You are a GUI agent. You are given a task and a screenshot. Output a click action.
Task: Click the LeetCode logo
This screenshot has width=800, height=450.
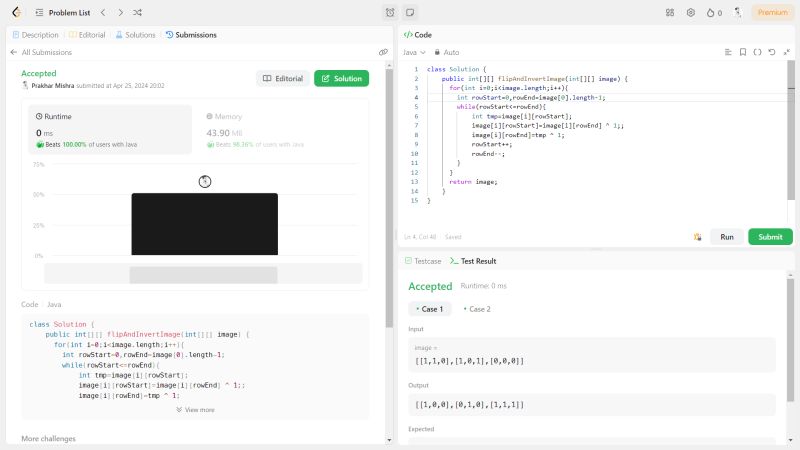(x=16, y=12)
